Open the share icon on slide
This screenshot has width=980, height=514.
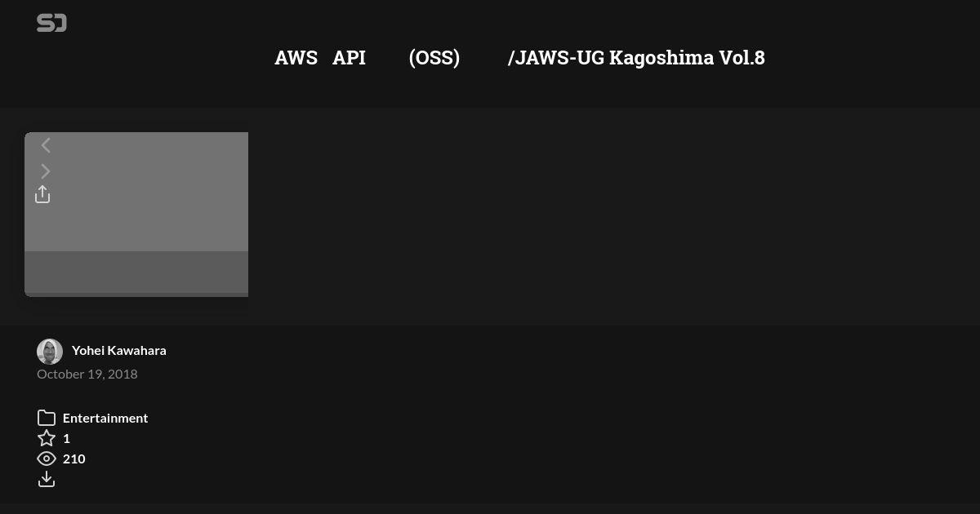[x=42, y=194]
